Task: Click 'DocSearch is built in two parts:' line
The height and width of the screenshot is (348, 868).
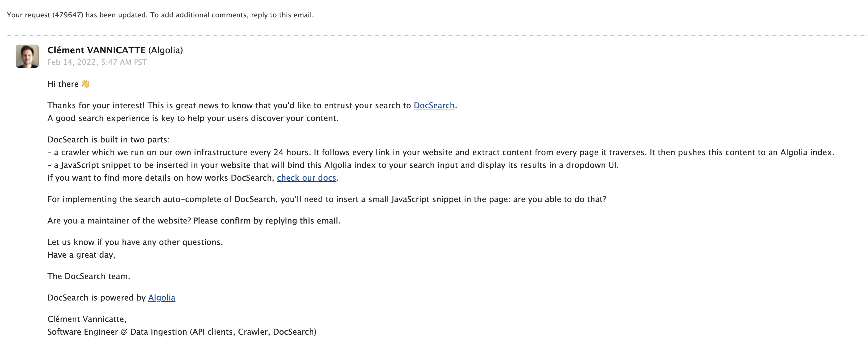Action: click(108, 140)
